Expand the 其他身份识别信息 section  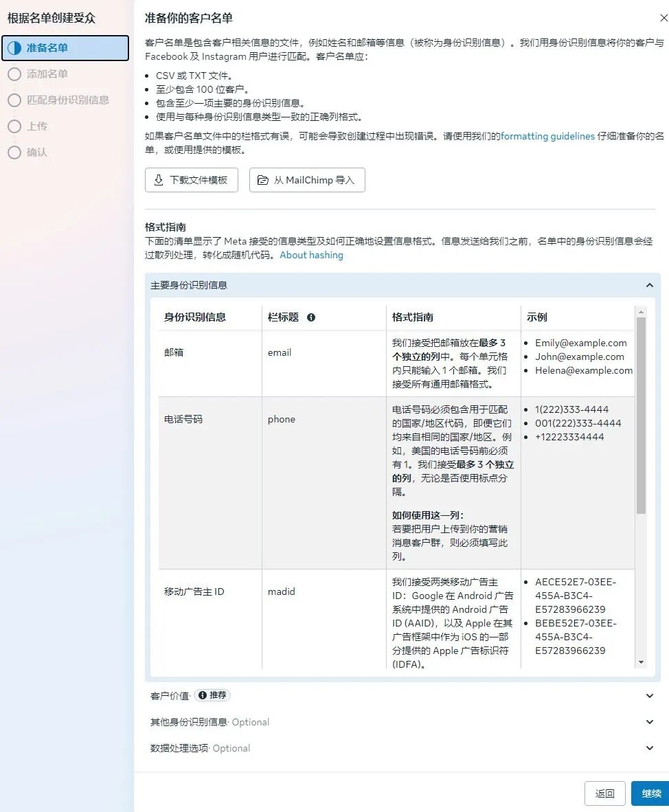pos(650,722)
